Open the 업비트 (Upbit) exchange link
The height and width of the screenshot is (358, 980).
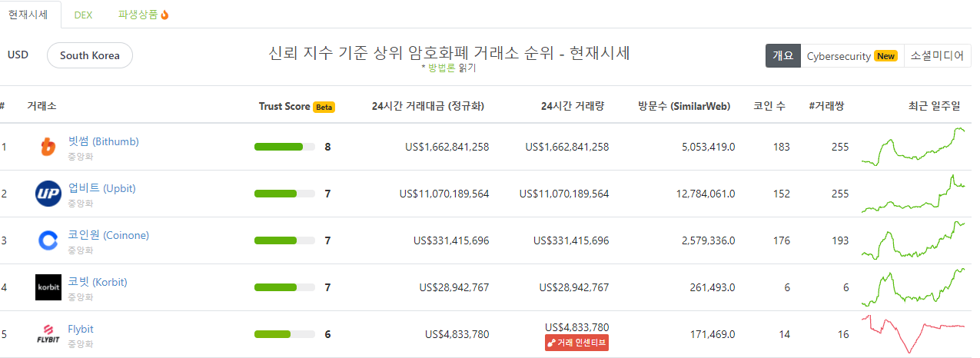click(101, 188)
